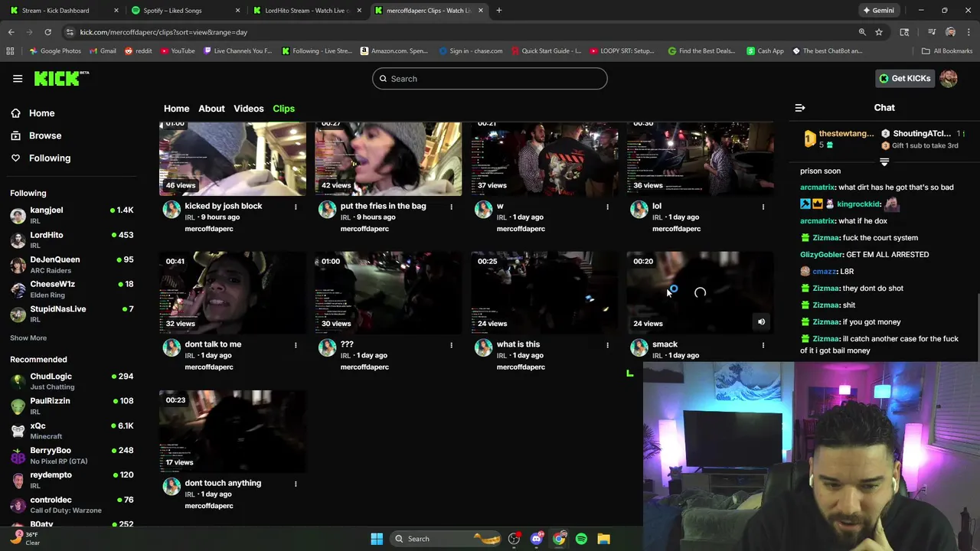
Task: Open options menu for smack clip
Action: tap(763, 345)
